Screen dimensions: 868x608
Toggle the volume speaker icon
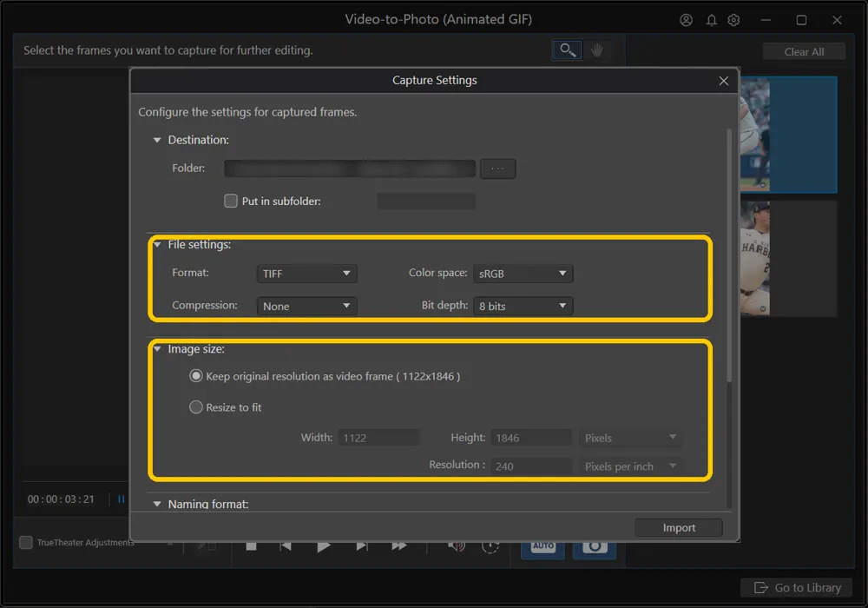[457, 546]
